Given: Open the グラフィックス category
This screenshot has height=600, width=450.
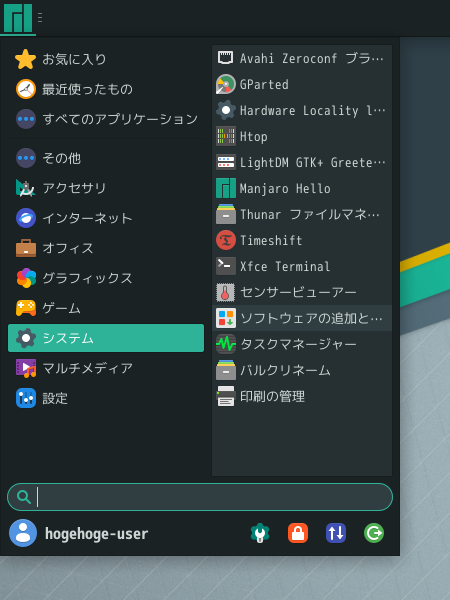Looking at the screenshot, I should click(x=106, y=278).
